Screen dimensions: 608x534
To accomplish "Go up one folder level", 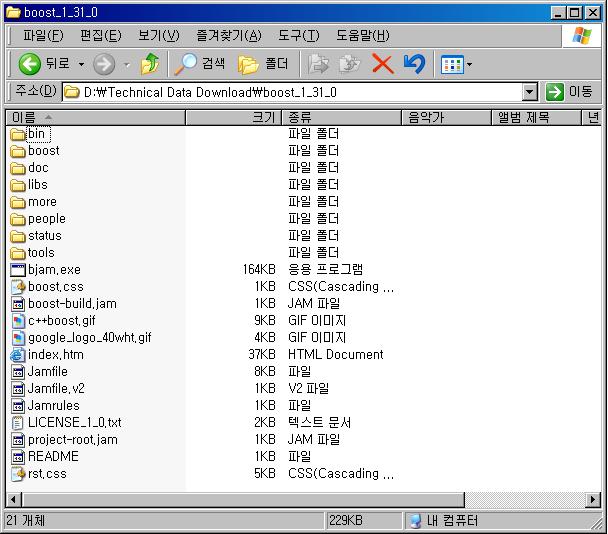I will [x=150, y=64].
